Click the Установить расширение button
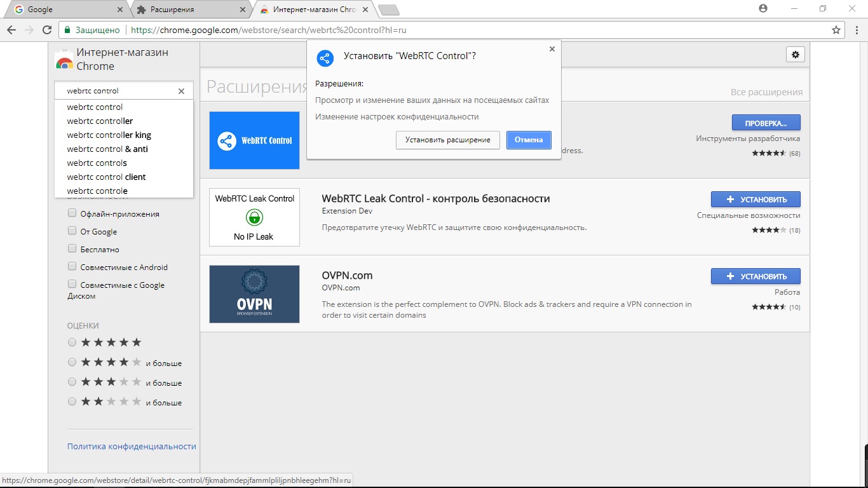The width and height of the screenshot is (868, 488). (448, 140)
